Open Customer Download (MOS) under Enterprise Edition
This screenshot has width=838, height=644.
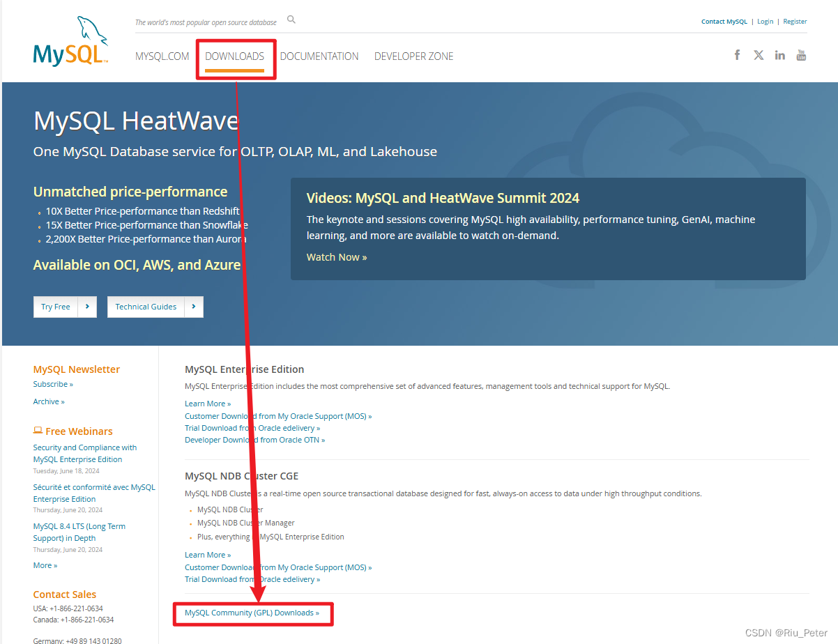point(278,416)
